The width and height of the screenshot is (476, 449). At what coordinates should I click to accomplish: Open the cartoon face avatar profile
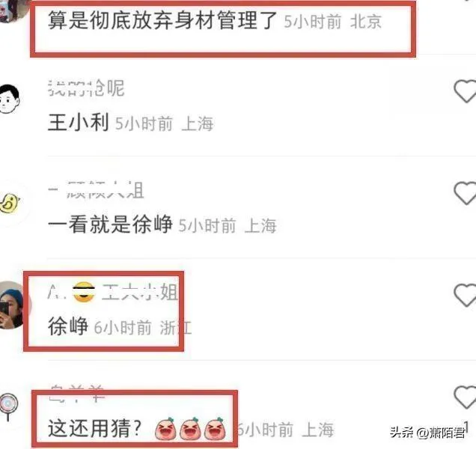(9, 99)
